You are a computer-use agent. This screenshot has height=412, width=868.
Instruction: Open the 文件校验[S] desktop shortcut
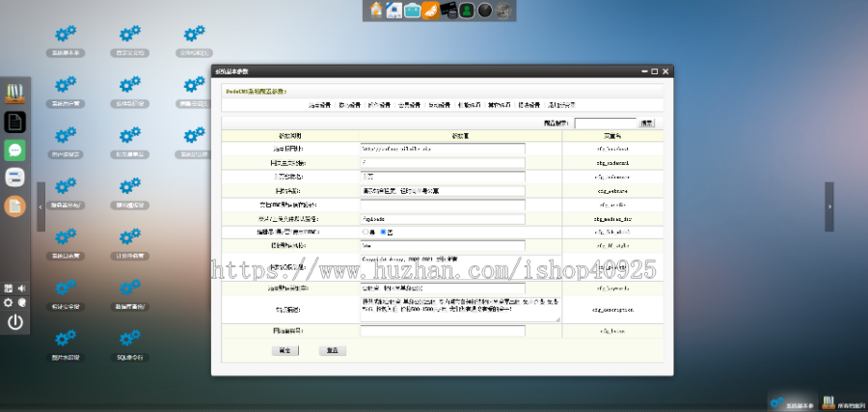(194, 41)
